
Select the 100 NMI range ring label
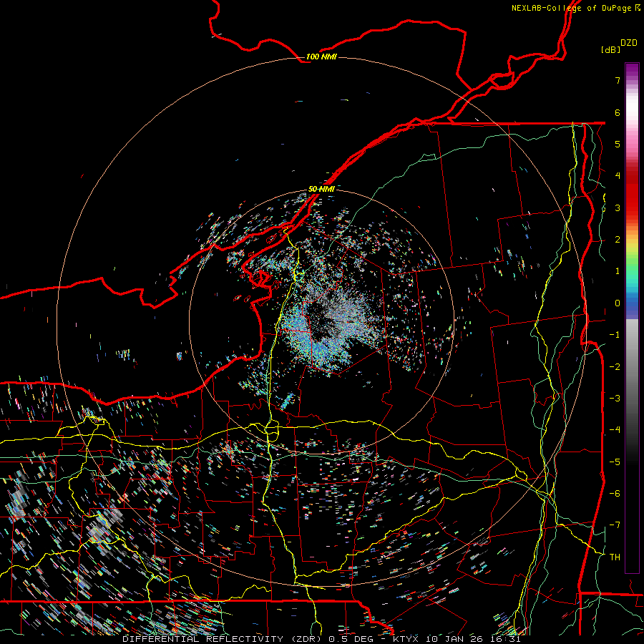[x=321, y=57]
